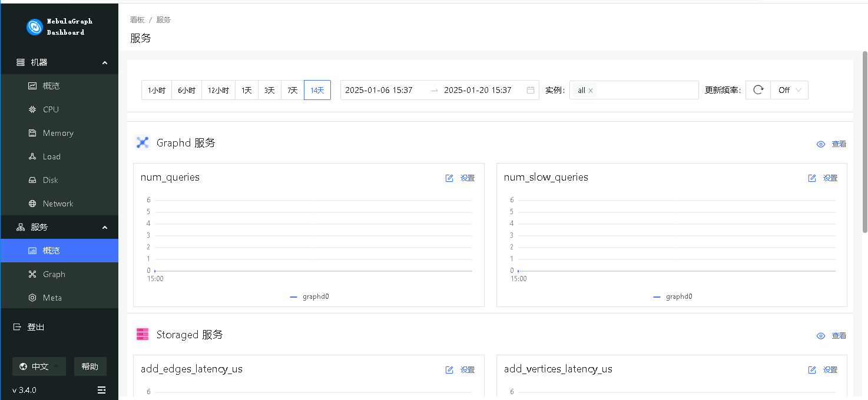Click the eye icon for Storaged 服务
Screen dimensions: 868x400
pyautogui.click(x=821, y=336)
